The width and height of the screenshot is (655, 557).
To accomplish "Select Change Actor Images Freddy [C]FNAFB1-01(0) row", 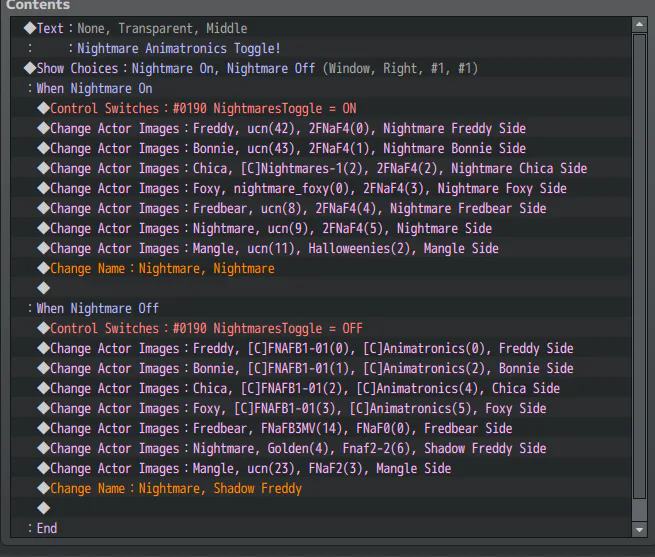I will coord(321,348).
